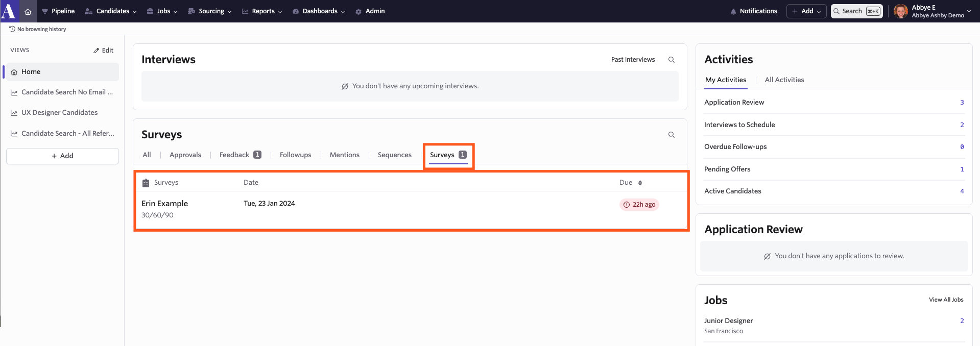Click the 22h ago overdue badge
This screenshot has height=346, width=980.
(639, 205)
